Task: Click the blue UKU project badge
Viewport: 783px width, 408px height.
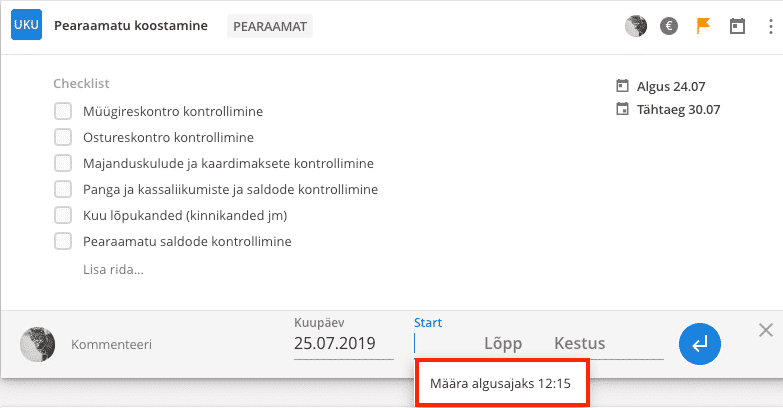Action: coord(26,24)
